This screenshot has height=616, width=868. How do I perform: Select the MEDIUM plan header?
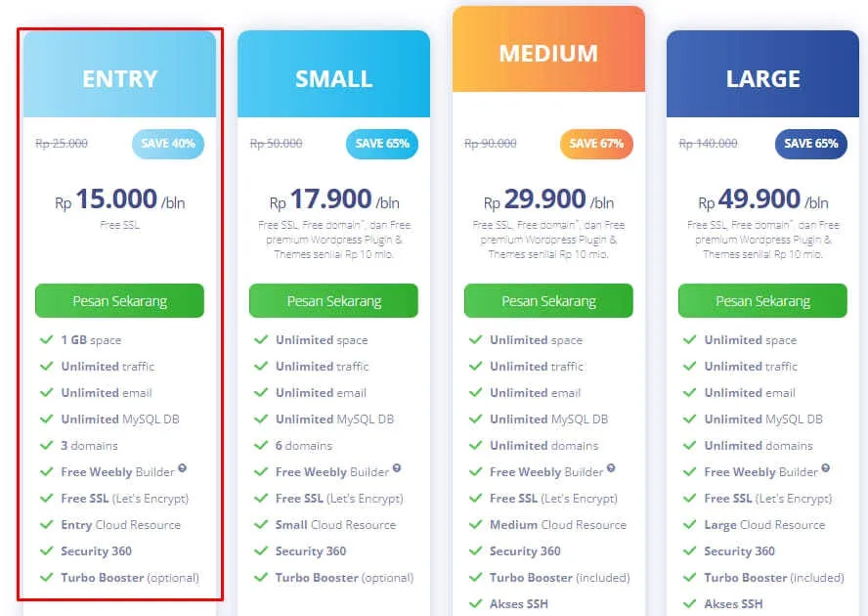(x=548, y=49)
